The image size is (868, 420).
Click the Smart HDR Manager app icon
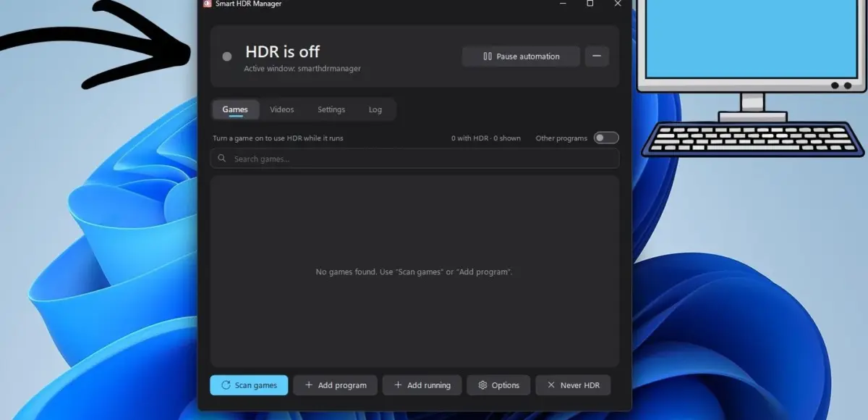(207, 4)
